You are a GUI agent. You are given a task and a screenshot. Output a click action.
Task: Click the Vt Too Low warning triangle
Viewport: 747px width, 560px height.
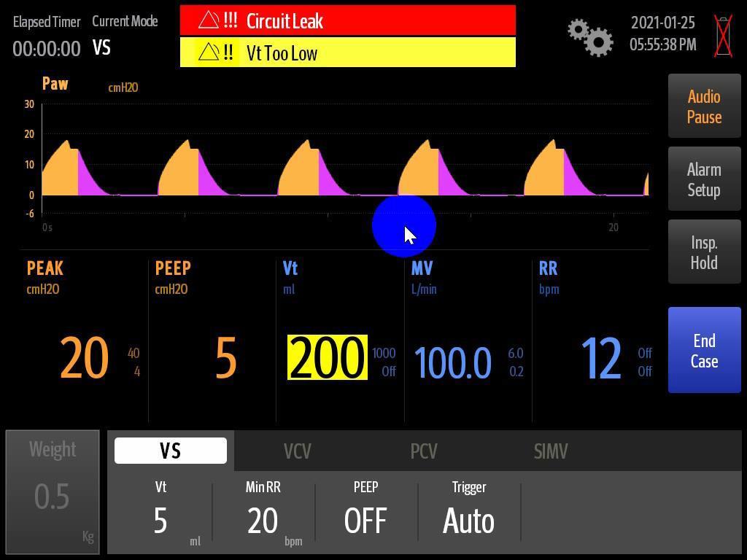(x=209, y=52)
